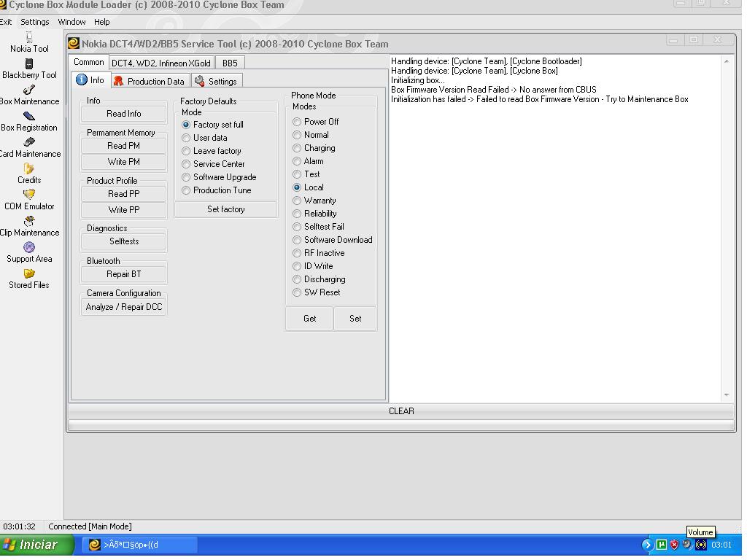
Task: Open the Window menu
Action: (x=71, y=22)
